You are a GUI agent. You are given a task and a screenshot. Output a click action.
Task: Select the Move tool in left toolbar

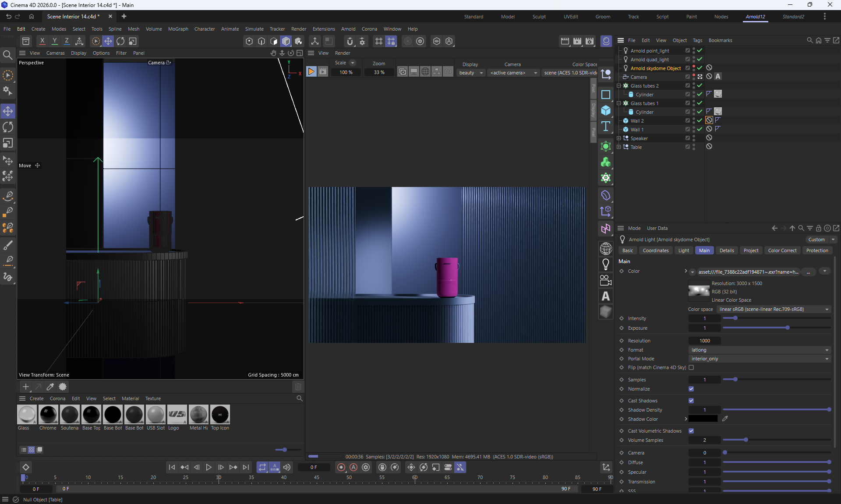click(8, 111)
